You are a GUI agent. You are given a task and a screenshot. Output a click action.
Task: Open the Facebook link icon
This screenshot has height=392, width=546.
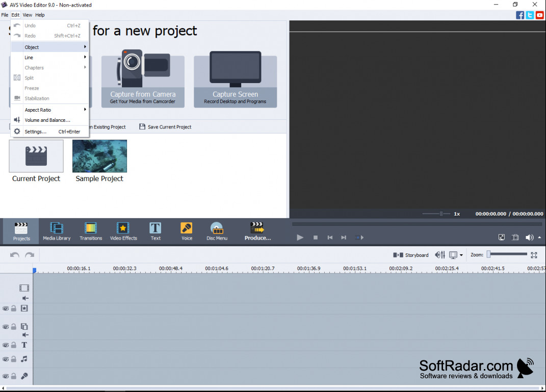tap(520, 15)
